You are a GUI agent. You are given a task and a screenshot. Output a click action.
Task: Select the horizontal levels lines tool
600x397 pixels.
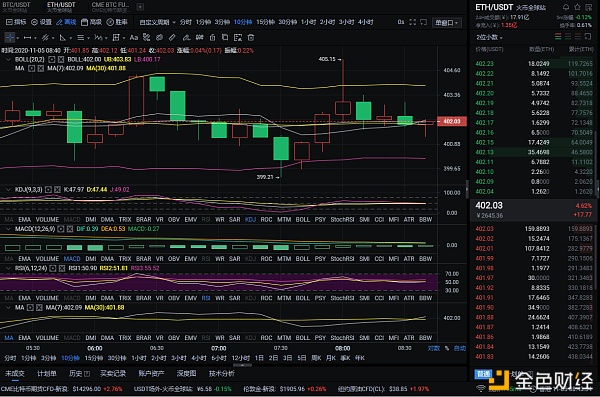pos(80,38)
